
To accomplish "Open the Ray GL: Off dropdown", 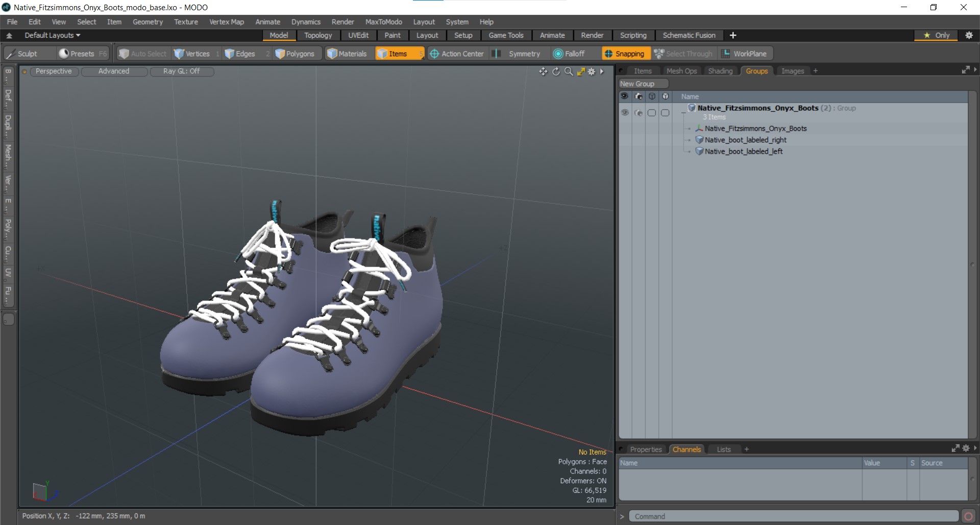I will (181, 71).
